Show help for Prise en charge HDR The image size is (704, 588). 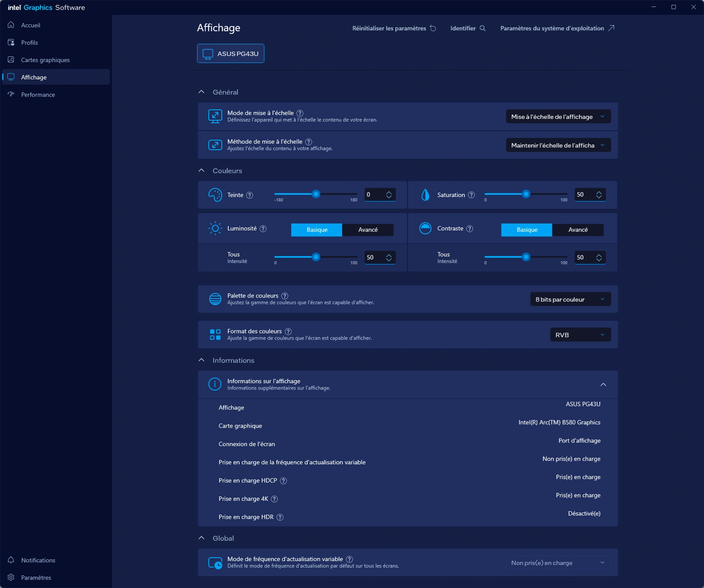(x=280, y=517)
